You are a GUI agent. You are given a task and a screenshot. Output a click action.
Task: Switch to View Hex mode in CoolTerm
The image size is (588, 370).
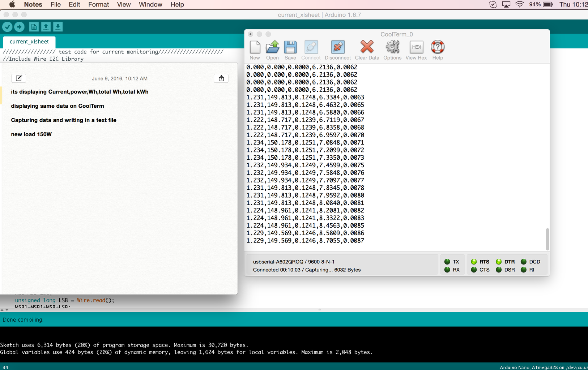click(416, 50)
